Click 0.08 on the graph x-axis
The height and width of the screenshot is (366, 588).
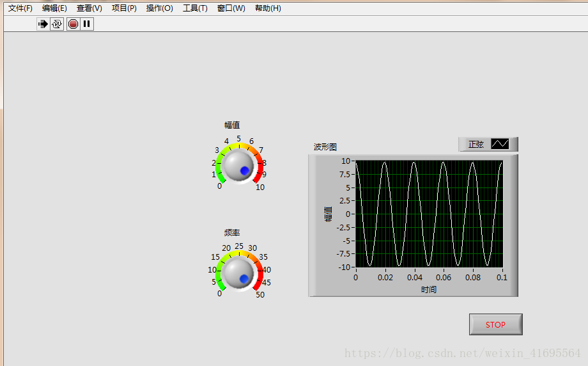point(473,278)
